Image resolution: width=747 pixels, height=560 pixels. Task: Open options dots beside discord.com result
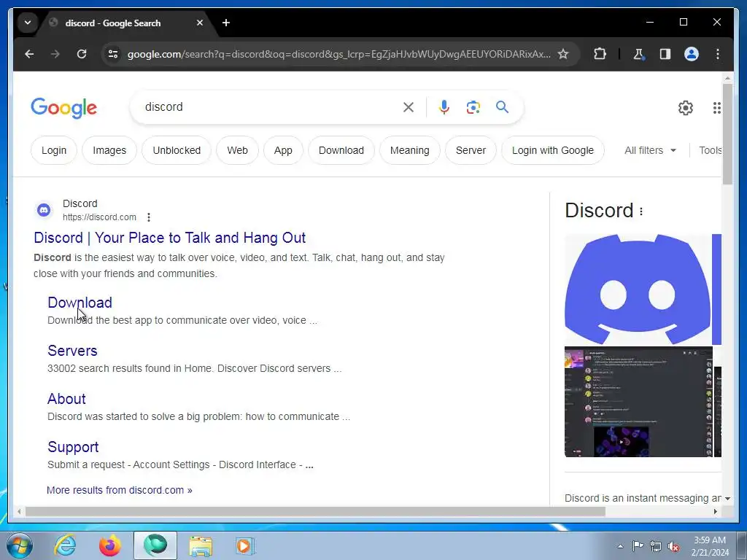tap(149, 217)
